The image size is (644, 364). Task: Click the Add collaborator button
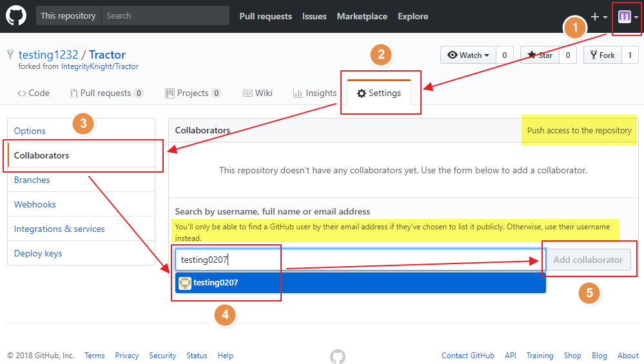coord(588,260)
